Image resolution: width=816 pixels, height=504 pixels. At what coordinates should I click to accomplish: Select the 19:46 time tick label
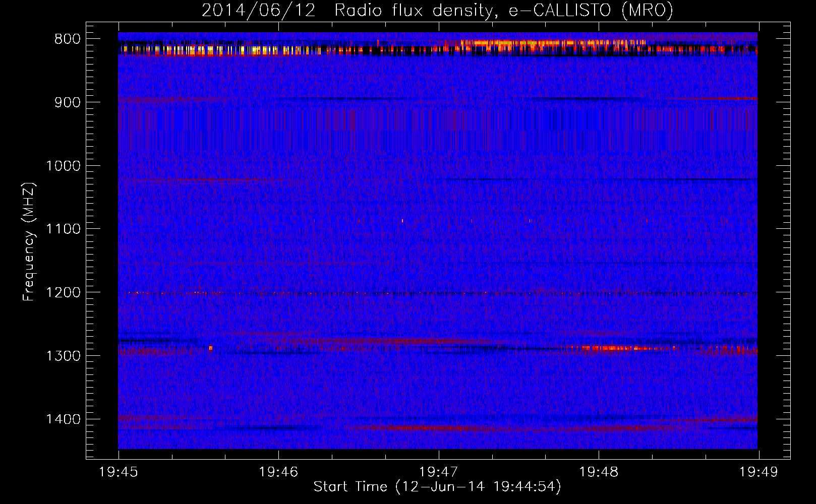coord(278,472)
